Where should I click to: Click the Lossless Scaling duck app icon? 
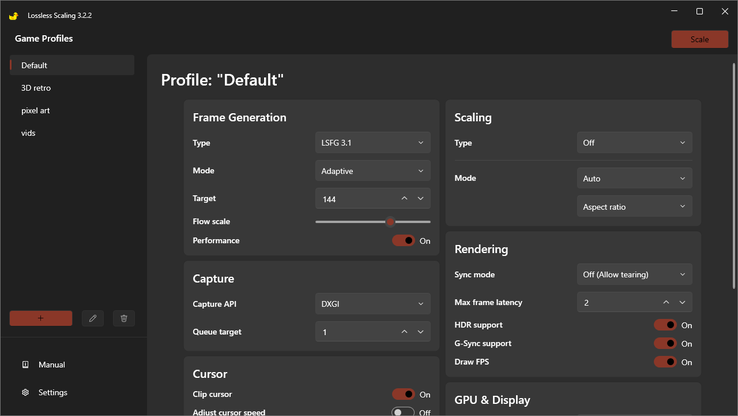point(13,16)
